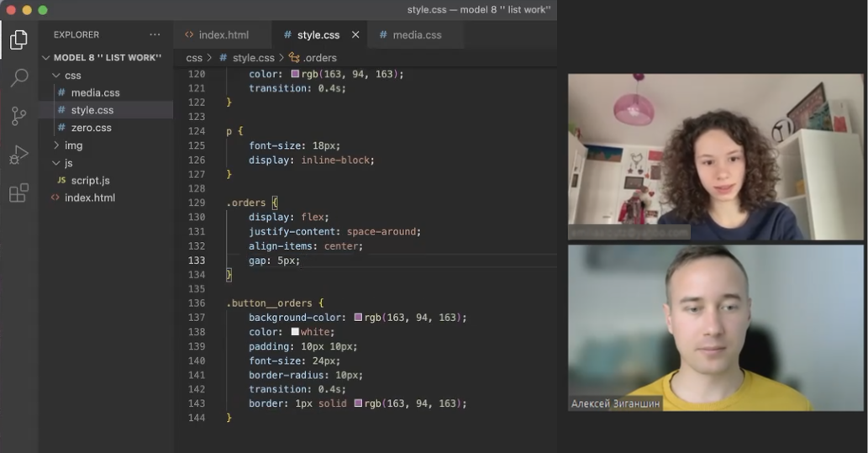
Task: Open zero.css from the file tree
Action: (91, 128)
